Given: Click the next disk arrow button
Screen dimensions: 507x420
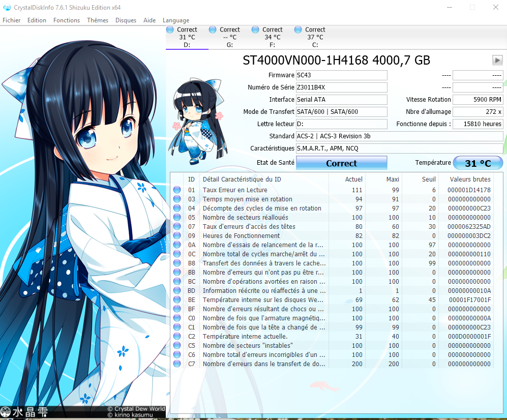Looking at the screenshot, I should (x=497, y=60).
